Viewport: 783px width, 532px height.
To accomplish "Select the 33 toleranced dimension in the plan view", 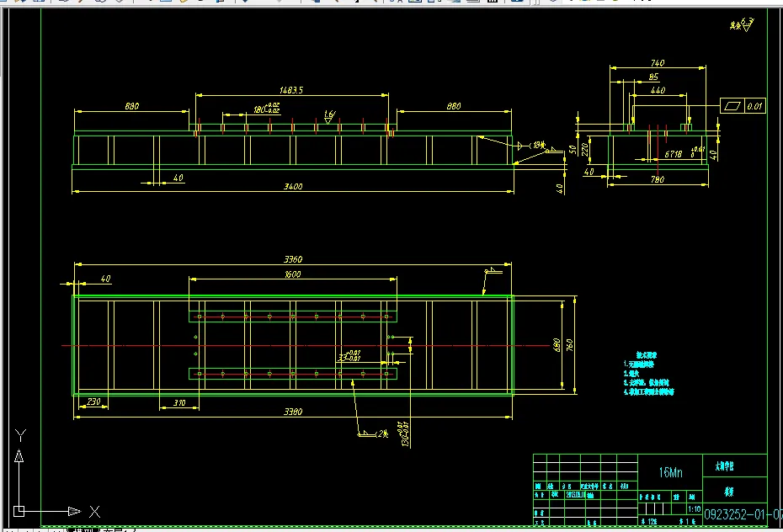I will [349, 356].
